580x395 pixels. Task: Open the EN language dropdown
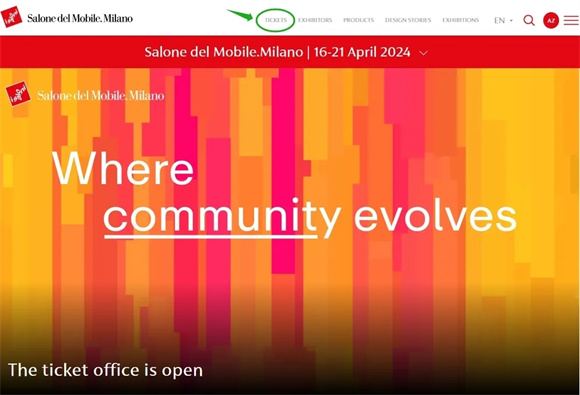click(x=503, y=20)
